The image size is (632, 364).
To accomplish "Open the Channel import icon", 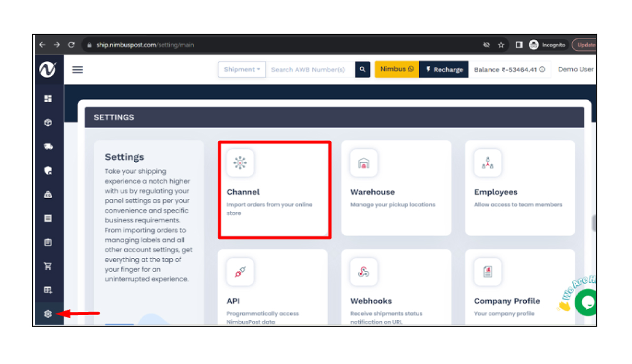I will tap(240, 163).
